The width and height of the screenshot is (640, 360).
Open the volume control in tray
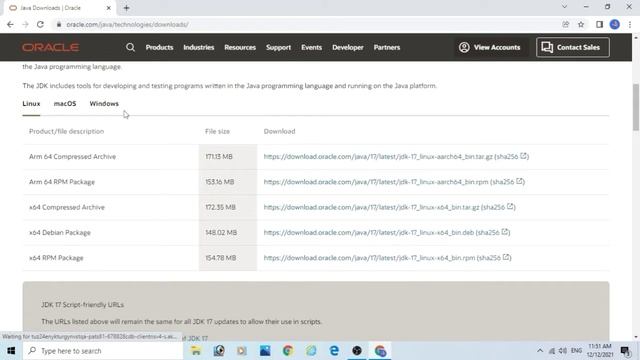563,351
